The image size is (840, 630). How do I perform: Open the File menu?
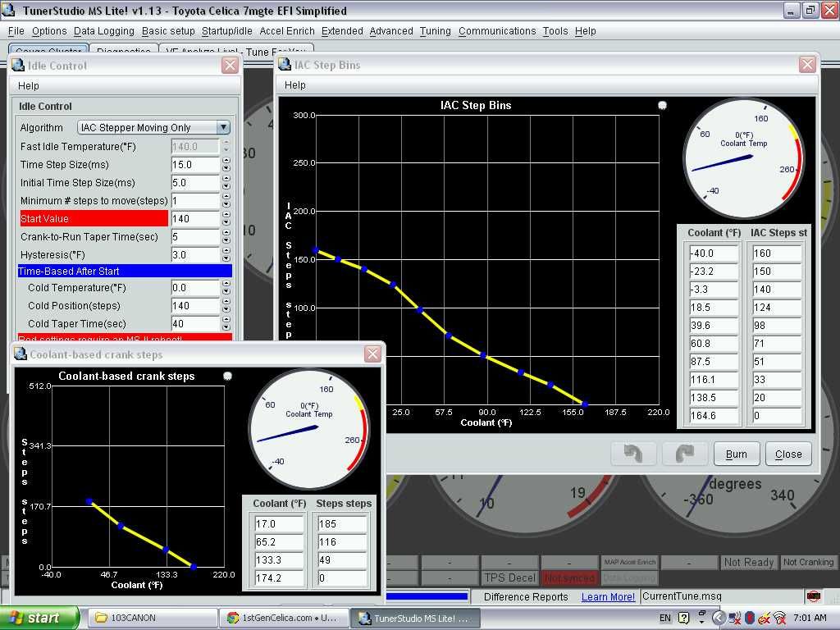coord(16,31)
